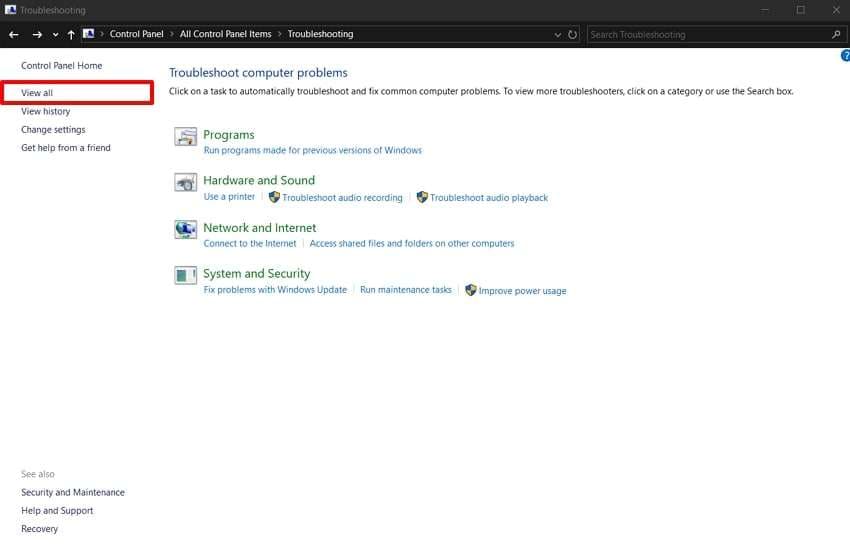Click Get help from a friend

(66, 147)
